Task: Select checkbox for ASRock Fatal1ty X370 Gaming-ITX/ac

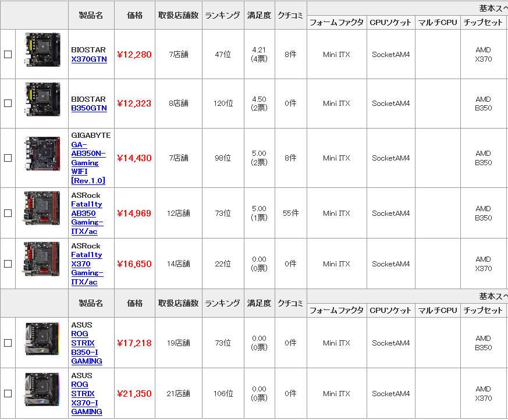Action: (x=8, y=264)
